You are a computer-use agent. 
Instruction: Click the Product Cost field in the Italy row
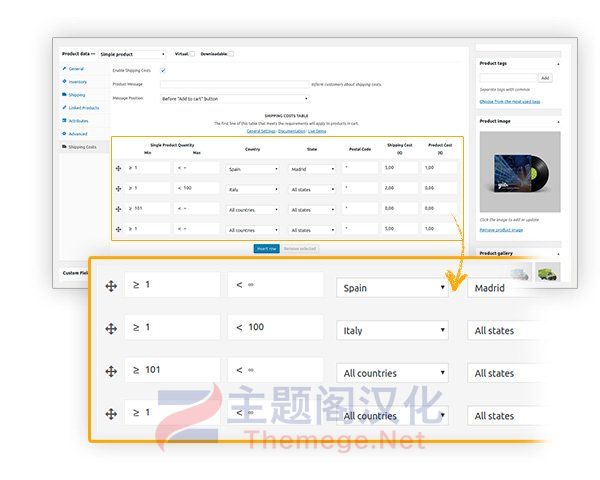(x=439, y=188)
